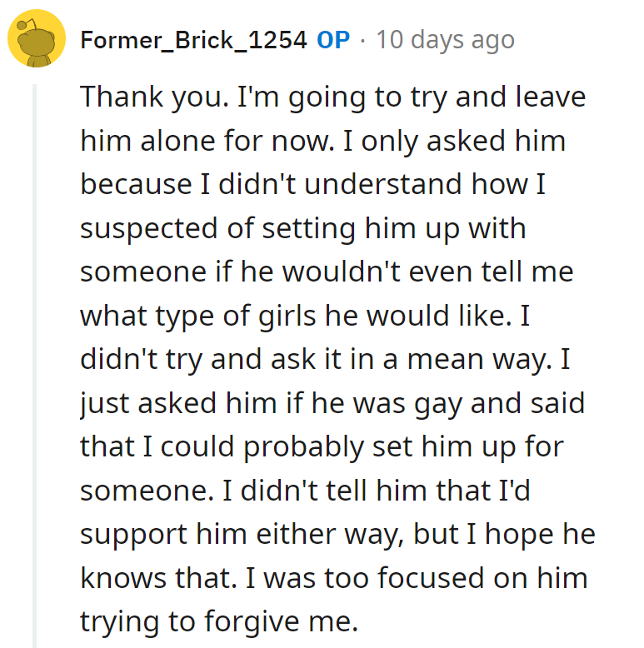Screen dimensions: 644x648
Task: Open the '10 days ago' permalink
Action: (x=445, y=40)
